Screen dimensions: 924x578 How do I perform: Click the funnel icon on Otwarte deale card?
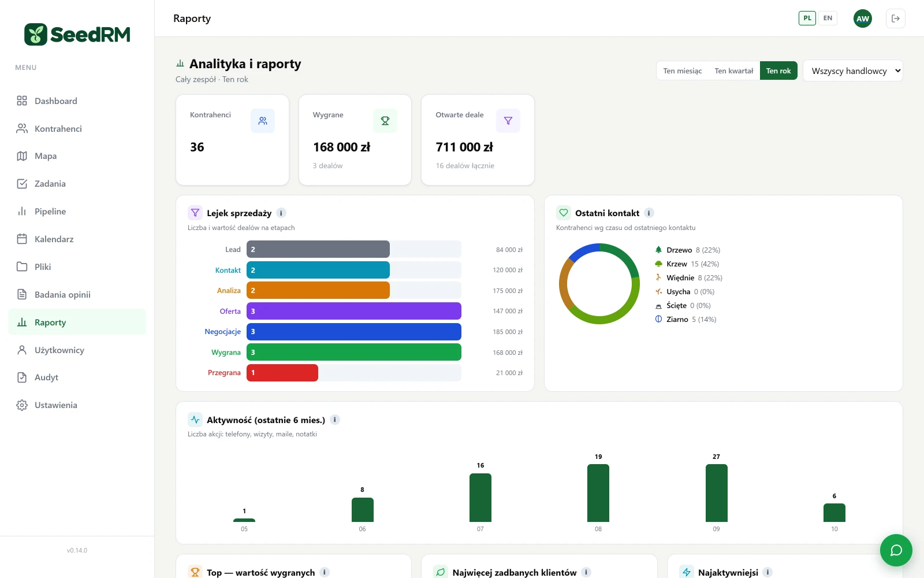point(508,121)
